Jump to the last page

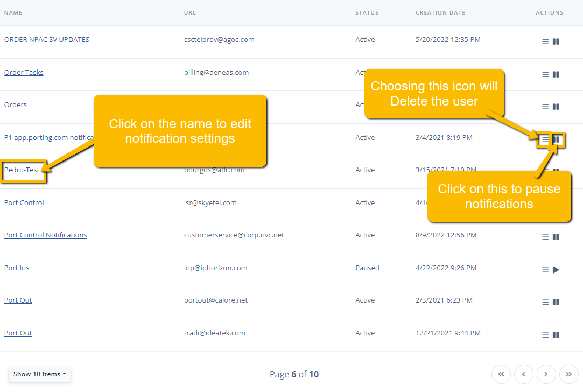click(x=568, y=374)
